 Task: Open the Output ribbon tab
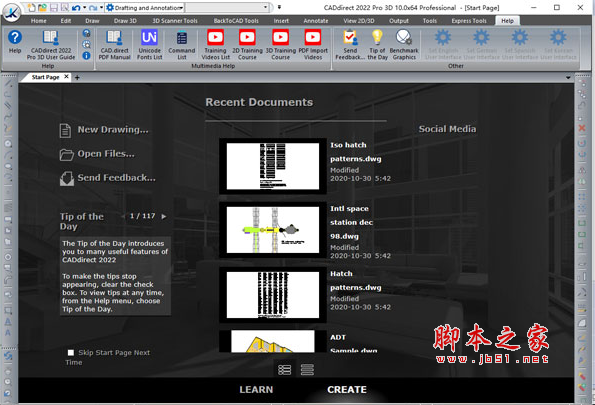398,21
